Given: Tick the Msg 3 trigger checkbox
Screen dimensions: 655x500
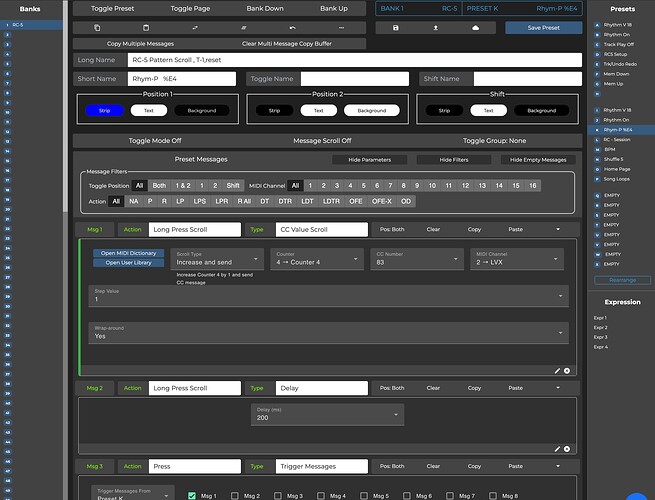Looking at the screenshot, I should [278, 496].
